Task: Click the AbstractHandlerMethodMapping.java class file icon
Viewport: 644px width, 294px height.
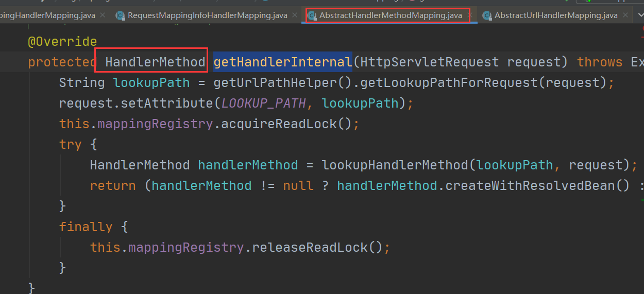Action: pos(312,15)
